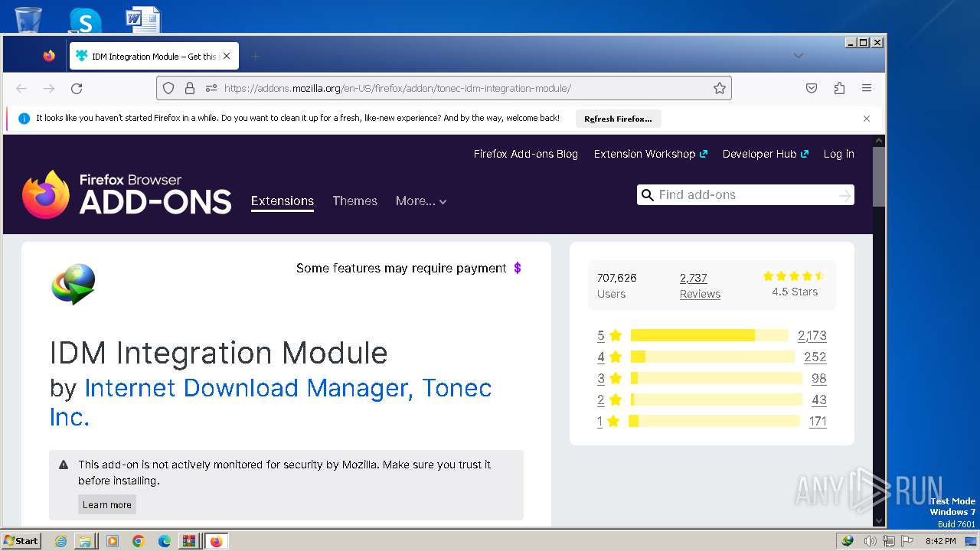Open the 98 count link
The height and width of the screenshot is (551, 980).
pos(818,378)
